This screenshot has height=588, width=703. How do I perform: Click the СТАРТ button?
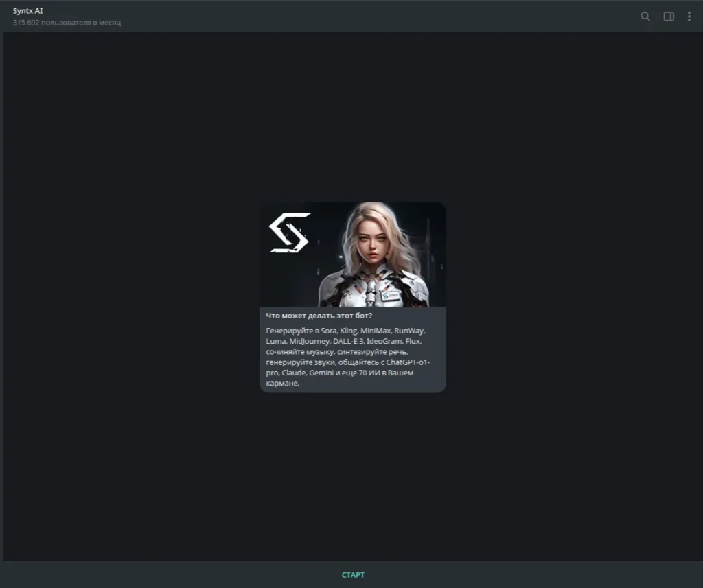point(353,574)
